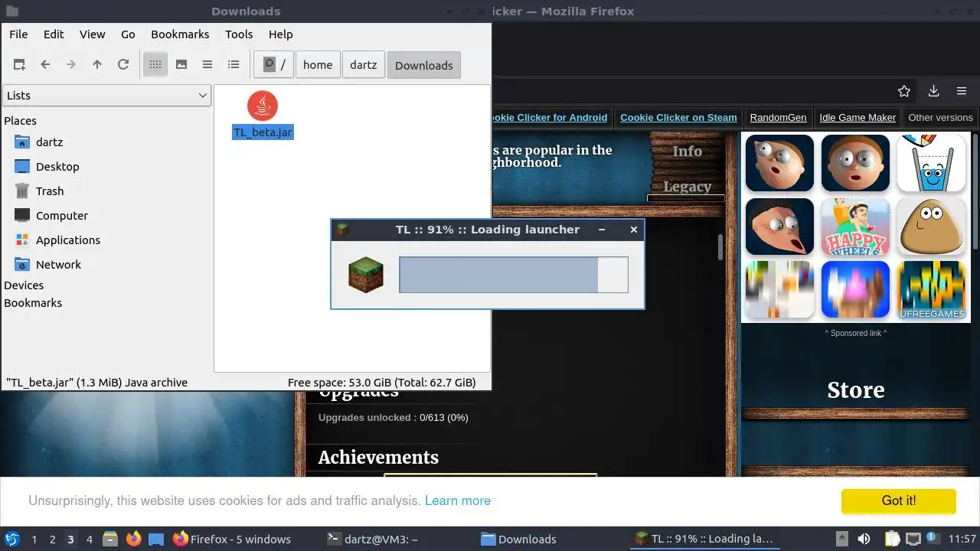Open the system application menu in taskbar
Image resolution: width=980 pixels, height=551 pixels.
point(11,539)
